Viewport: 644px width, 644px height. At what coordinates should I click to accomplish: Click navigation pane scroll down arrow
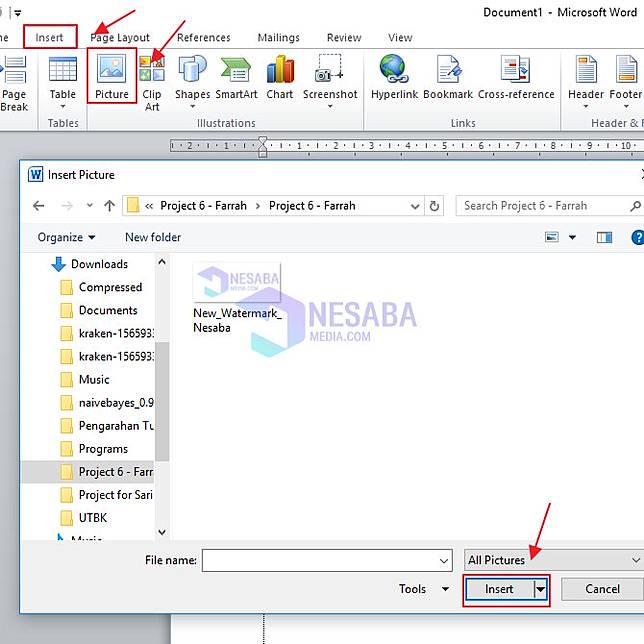coord(162,532)
